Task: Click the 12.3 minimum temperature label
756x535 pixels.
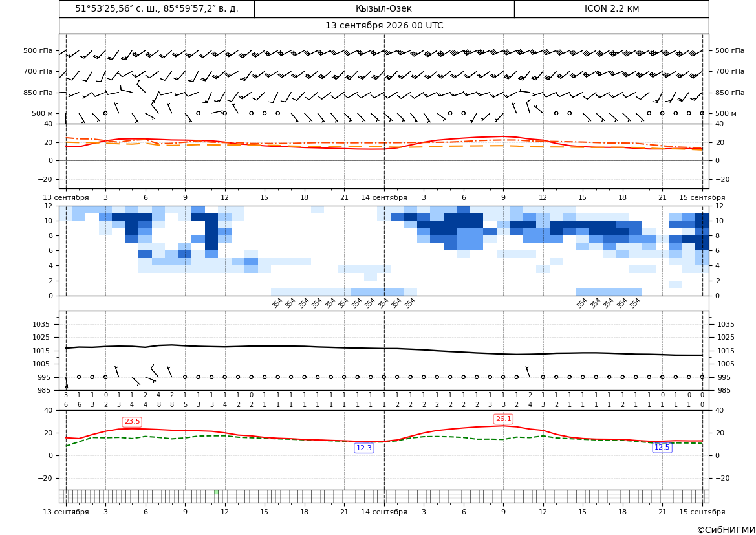Action: click(363, 448)
